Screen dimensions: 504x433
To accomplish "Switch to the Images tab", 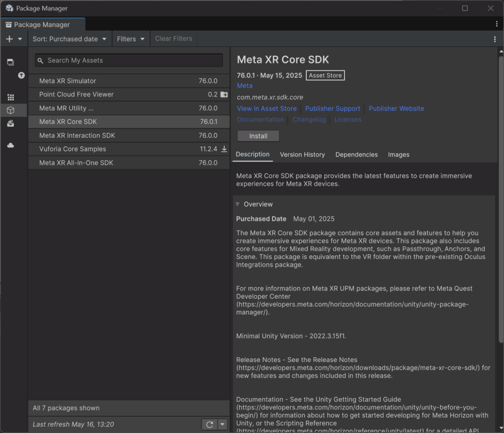I will (x=399, y=155).
